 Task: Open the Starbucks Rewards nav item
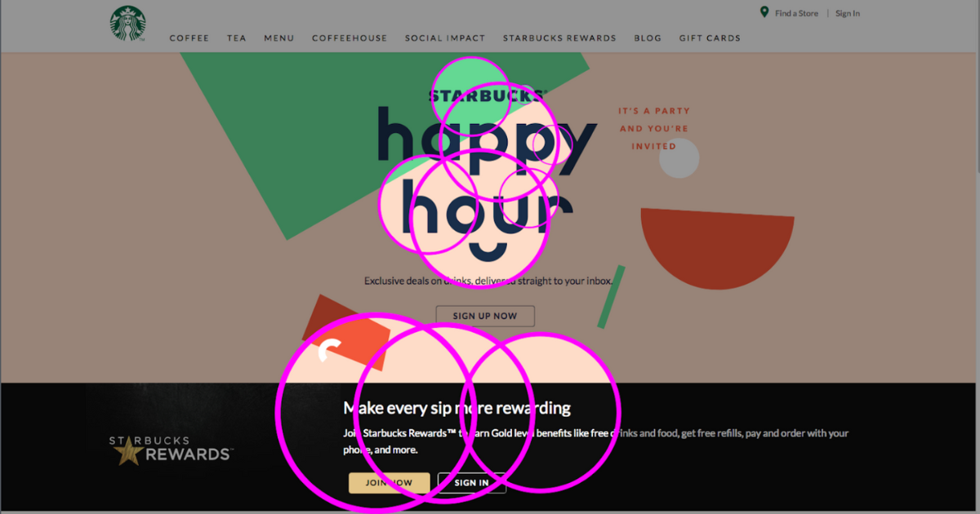[x=559, y=38]
